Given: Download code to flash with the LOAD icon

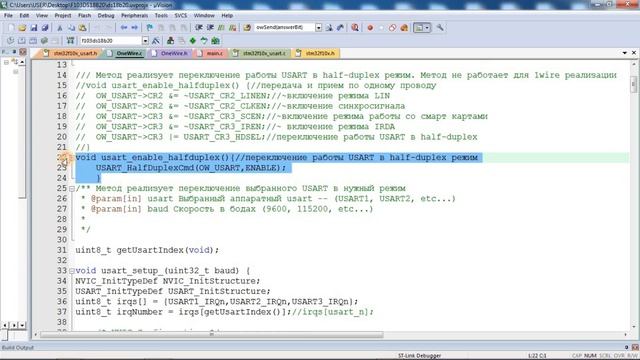Looking at the screenshot, I should tap(71, 41).
